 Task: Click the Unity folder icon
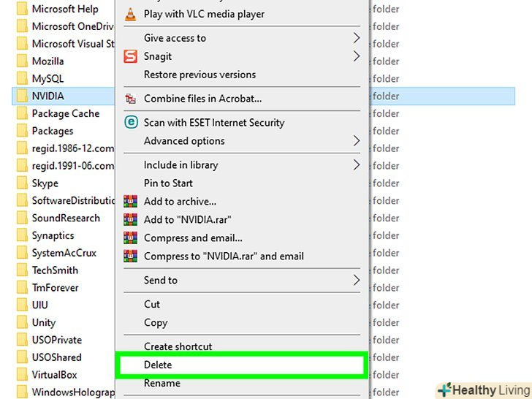(22, 322)
